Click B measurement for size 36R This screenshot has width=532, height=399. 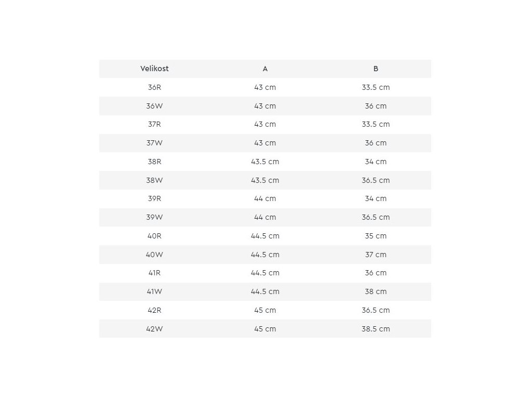point(376,87)
